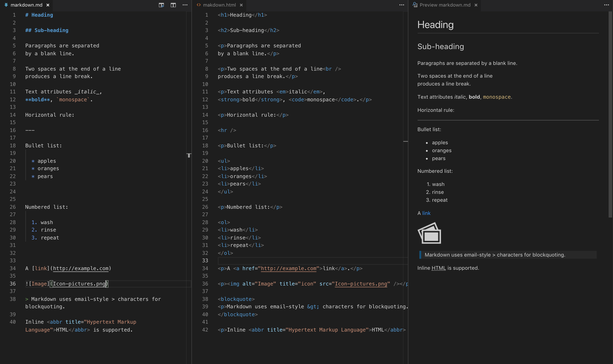Viewport: 613px width, 364px height.
Task: Click the HTML file icon in tab
Action: [x=198, y=5]
